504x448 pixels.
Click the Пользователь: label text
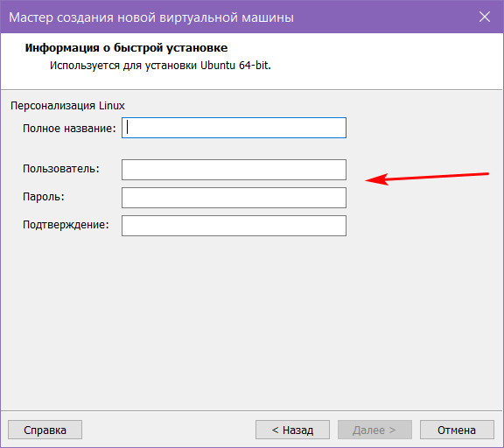click(x=61, y=169)
